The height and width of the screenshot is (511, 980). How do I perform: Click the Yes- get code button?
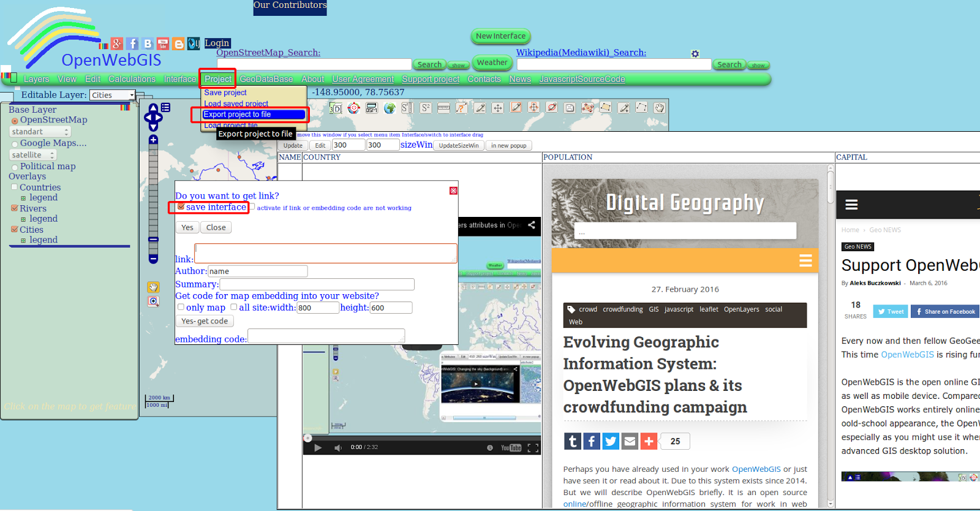click(x=205, y=321)
